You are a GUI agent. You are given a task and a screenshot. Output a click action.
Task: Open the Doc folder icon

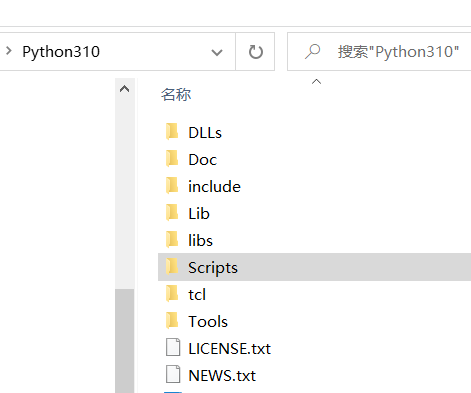172,159
